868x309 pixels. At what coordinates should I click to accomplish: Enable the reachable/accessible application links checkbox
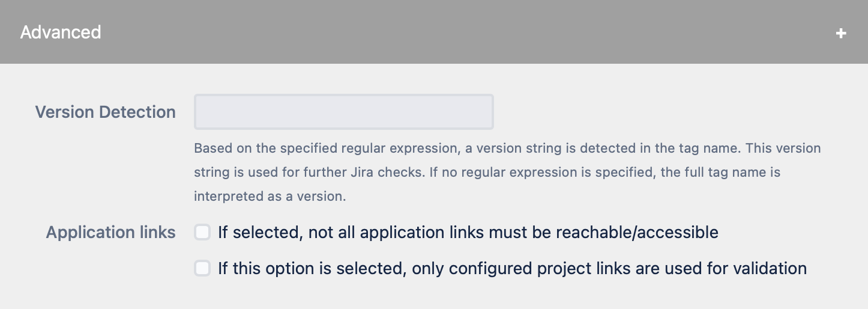pos(202,233)
